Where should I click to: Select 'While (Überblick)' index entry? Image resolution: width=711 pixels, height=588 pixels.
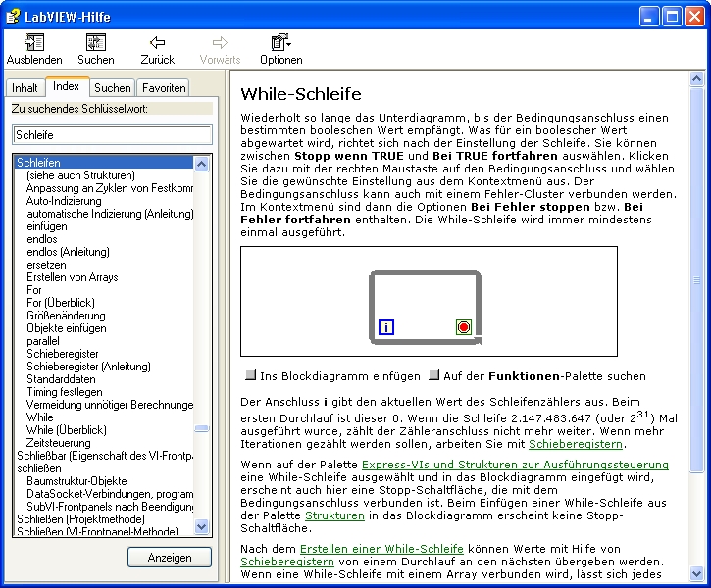tap(67, 430)
